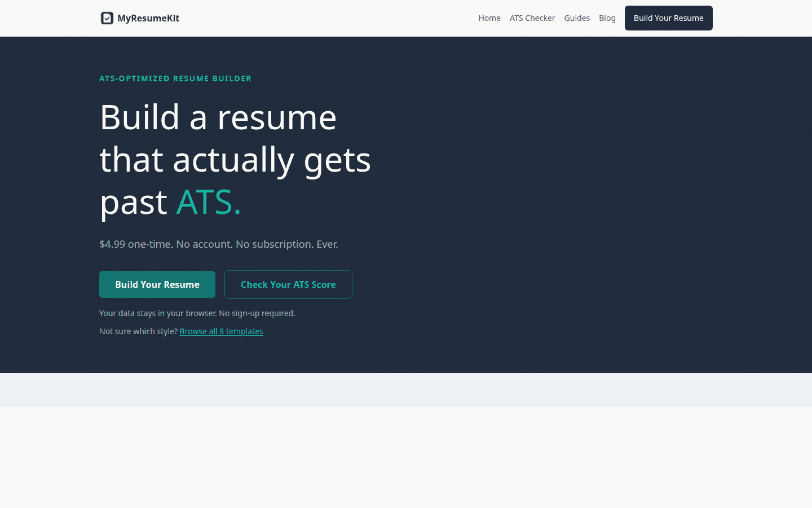
Task: Click the light gray section below the hero
Action: coord(406,389)
